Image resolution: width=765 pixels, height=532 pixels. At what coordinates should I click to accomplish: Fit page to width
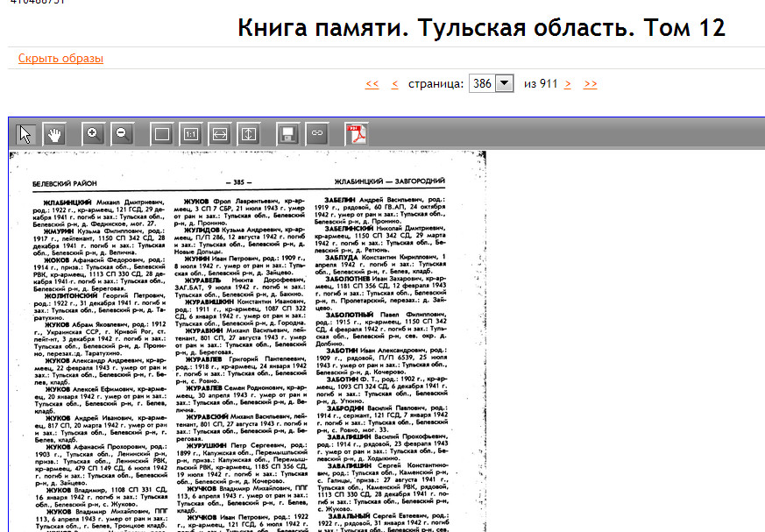[x=220, y=134]
